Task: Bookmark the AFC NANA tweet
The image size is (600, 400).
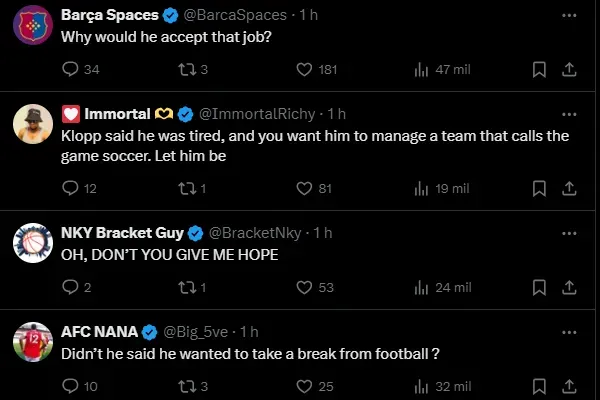Action: point(538,386)
